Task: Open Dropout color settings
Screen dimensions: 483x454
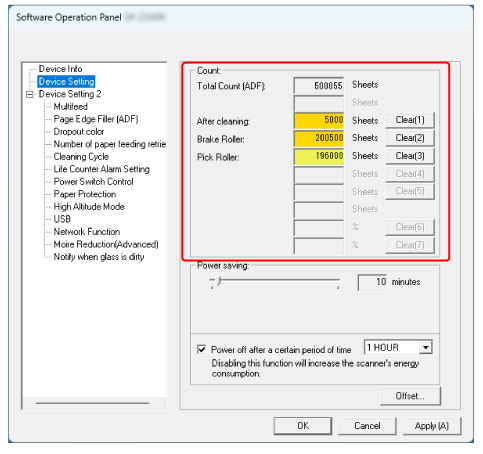Action: pos(79,132)
